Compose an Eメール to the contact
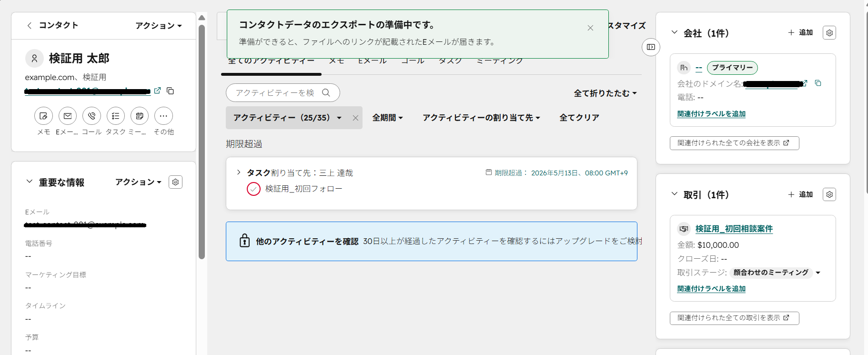Image resolution: width=868 pixels, height=355 pixels. coord(68,116)
